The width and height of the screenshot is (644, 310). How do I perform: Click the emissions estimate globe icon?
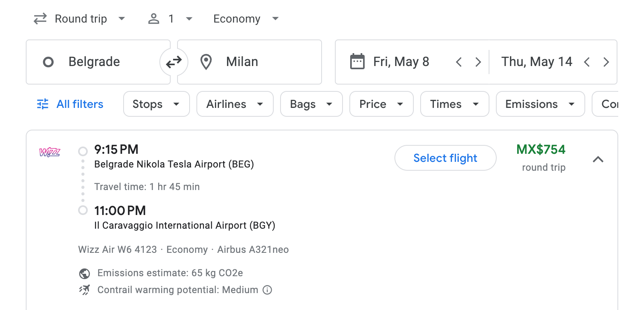[x=84, y=273]
